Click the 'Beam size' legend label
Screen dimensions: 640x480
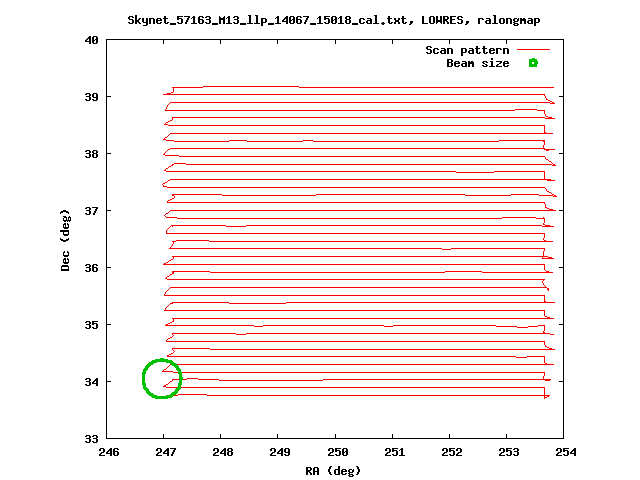coord(478,63)
